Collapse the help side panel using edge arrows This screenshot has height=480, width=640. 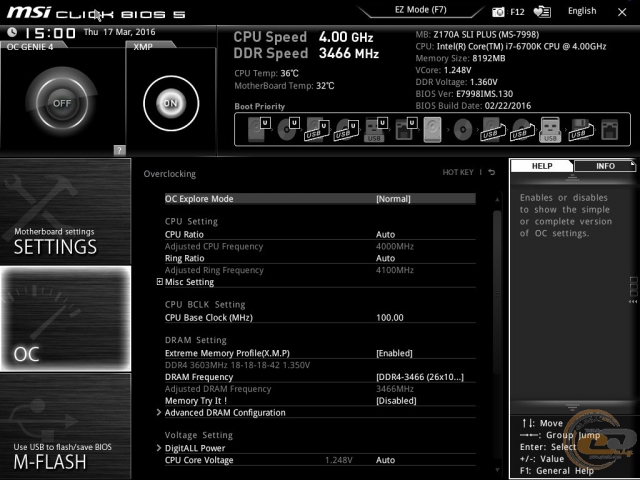click(x=633, y=302)
